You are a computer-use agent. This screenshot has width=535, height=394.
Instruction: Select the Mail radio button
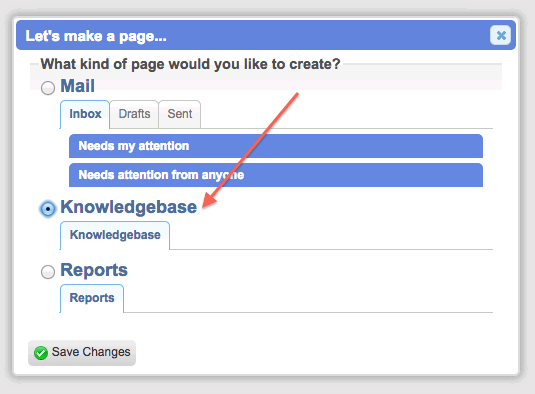pos(48,88)
